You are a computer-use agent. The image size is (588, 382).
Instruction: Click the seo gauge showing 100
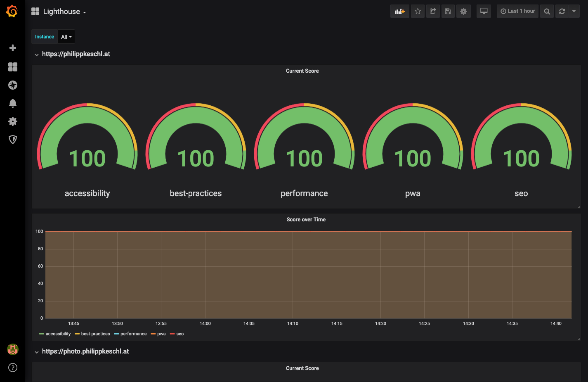click(x=522, y=137)
